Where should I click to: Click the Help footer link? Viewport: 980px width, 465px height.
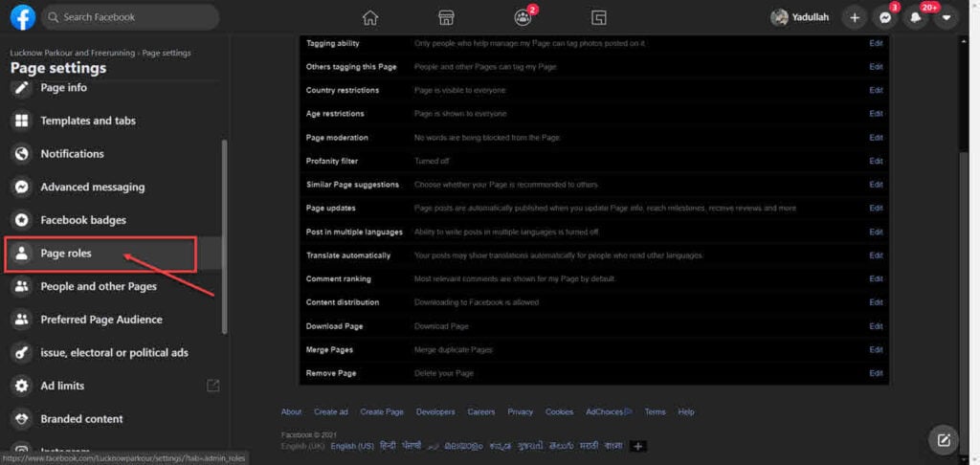click(x=686, y=411)
